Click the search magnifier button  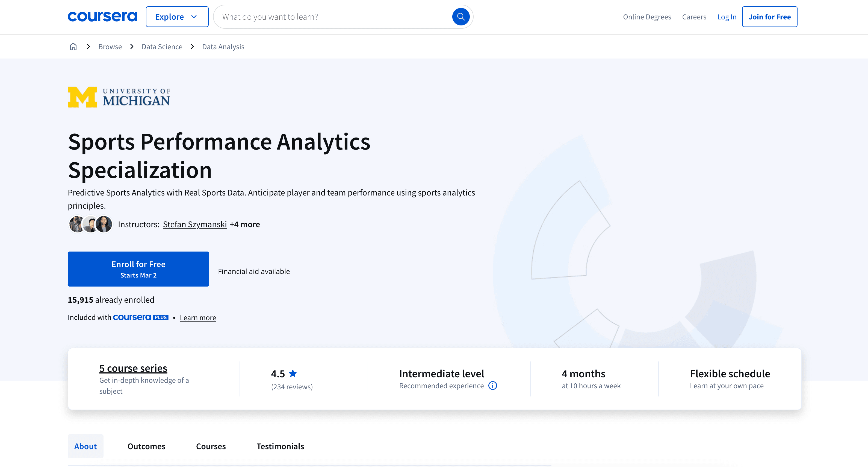[x=460, y=16]
